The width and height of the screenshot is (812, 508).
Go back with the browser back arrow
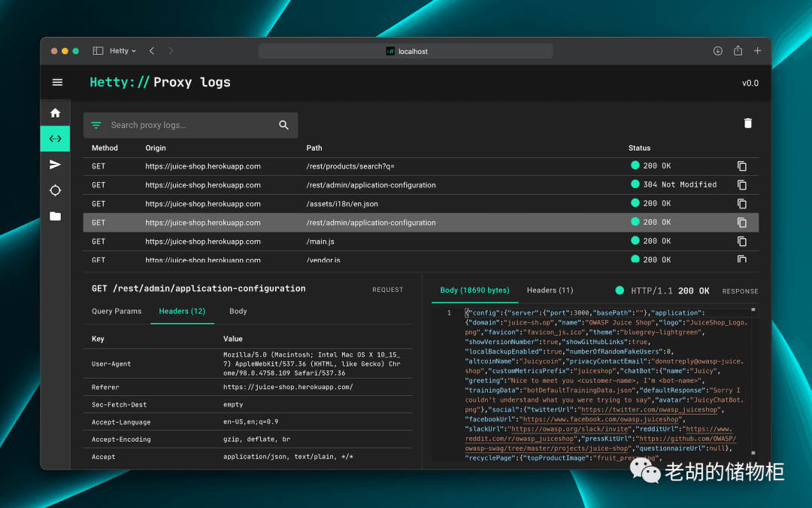pyautogui.click(x=152, y=51)
